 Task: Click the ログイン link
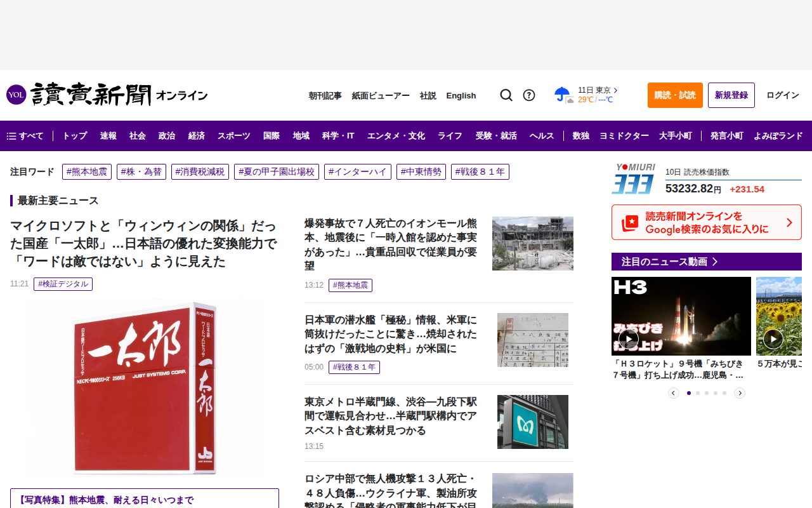[x=783, y=95]
